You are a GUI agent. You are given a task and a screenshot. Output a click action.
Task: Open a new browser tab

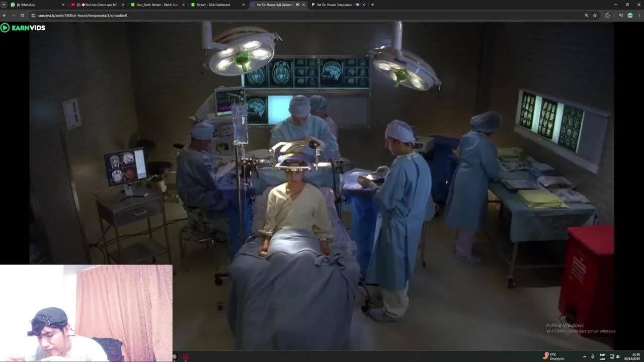tap(372, 5)
